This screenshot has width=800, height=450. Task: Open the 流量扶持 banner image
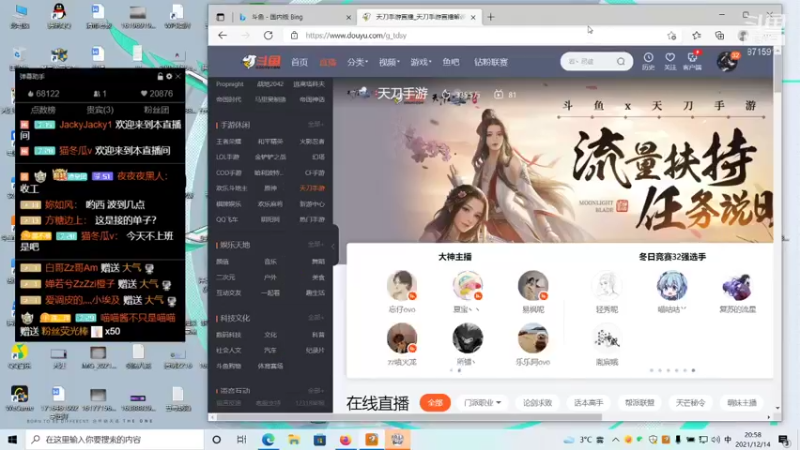click(554, 160)
